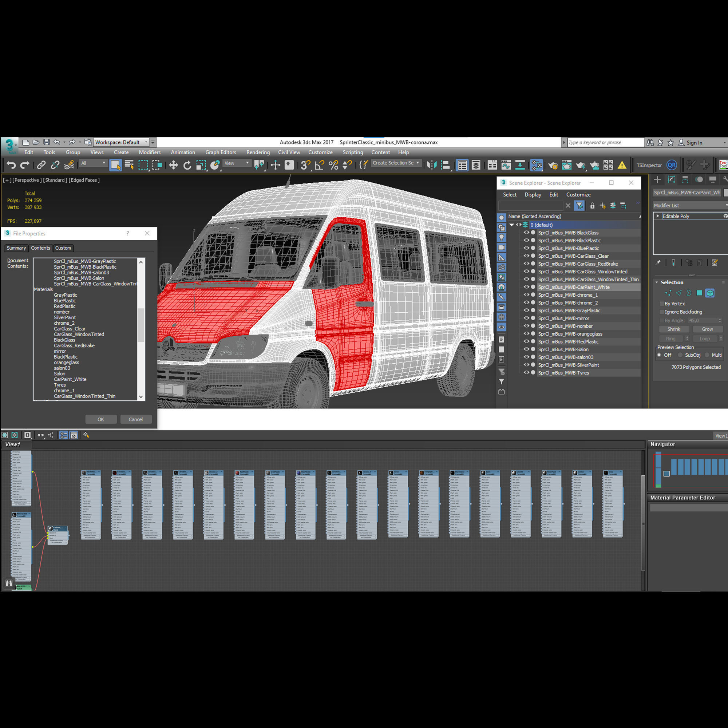The image size is (728, 728).
Task: Select Vertex sub-object mode icon
Action: point(668,293)
